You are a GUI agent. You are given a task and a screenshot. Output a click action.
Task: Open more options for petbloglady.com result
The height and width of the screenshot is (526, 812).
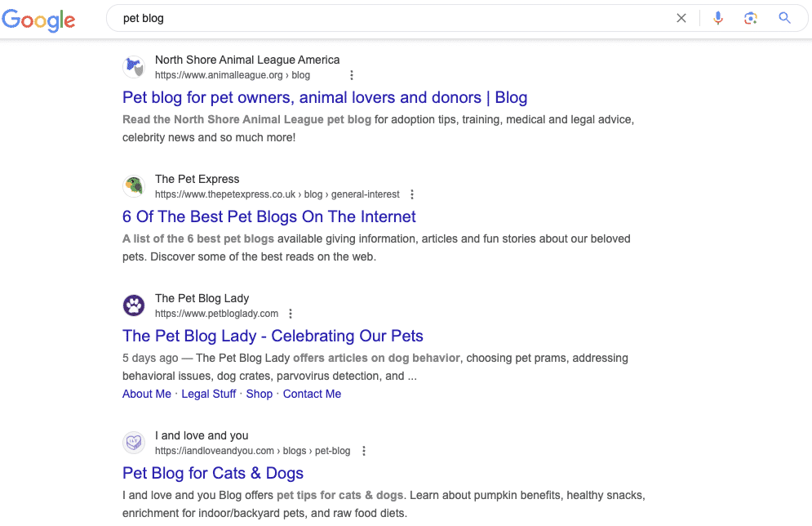point(291,314)
